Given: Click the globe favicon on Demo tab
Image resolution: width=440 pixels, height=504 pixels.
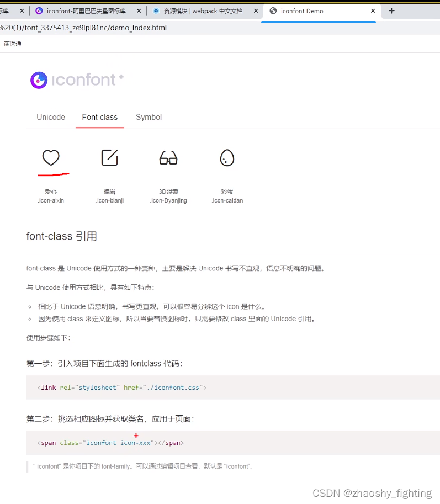Looking at the screenshot, I should [273, 11].
